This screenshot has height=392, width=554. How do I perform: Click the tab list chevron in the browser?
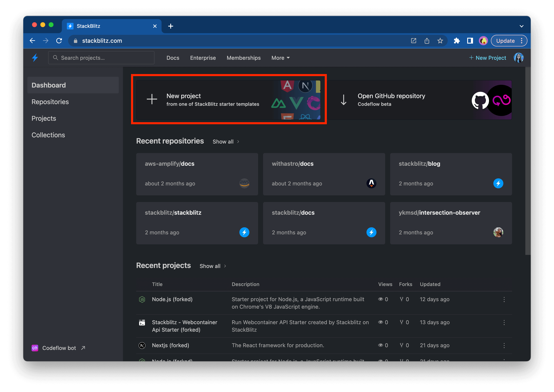[x=521, y=26]
